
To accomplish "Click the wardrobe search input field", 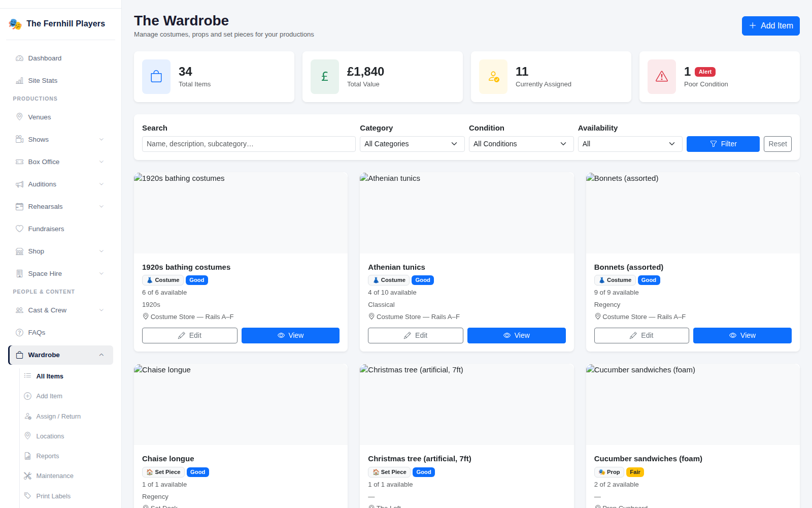I will click(249, 144).
